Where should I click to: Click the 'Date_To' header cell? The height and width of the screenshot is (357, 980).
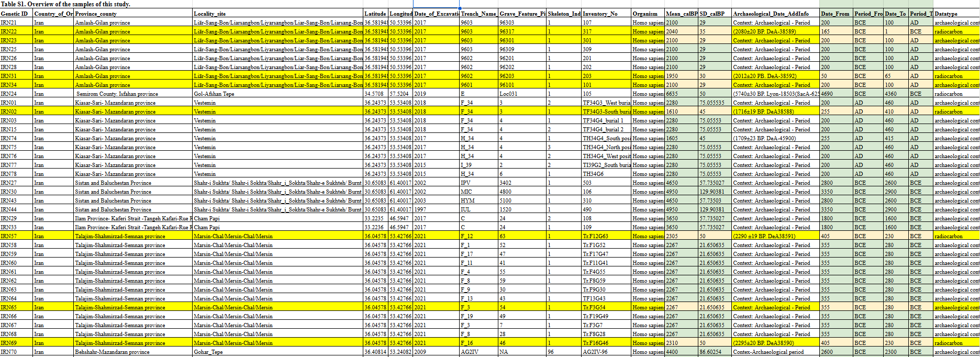pos(896,14)
